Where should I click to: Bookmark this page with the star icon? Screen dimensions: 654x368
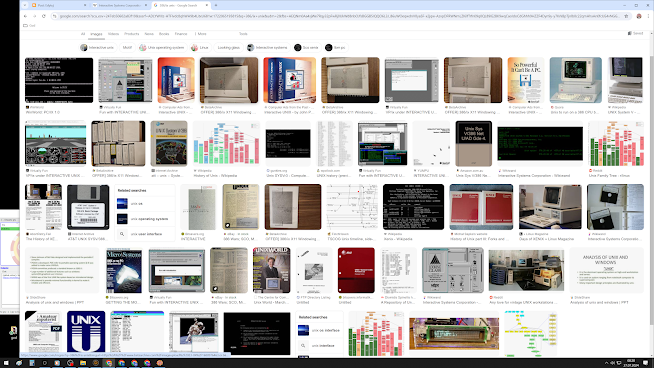click(x=626, y=16)
